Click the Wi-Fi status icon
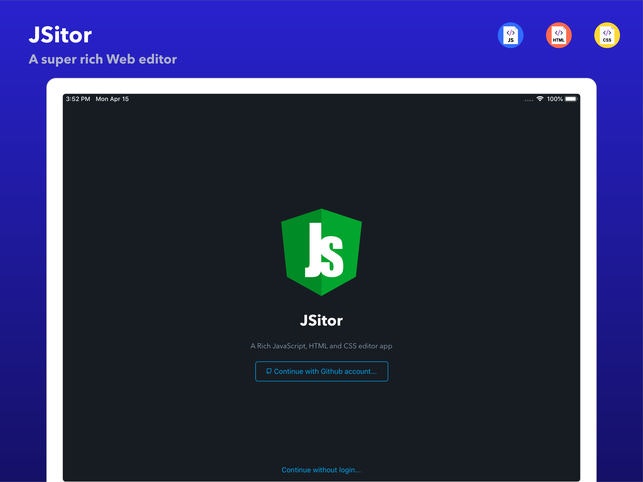This screenshot has width=643, height=482. click(540, 99)
